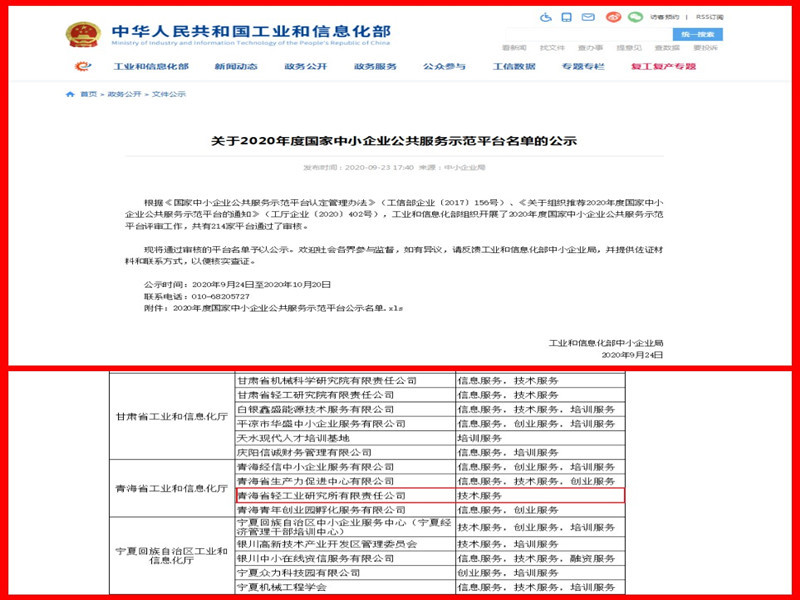Click the cell 银川高新技术产业开发区管理委员会
Viewport: 800px width, 600px height.
click(344, 544)
